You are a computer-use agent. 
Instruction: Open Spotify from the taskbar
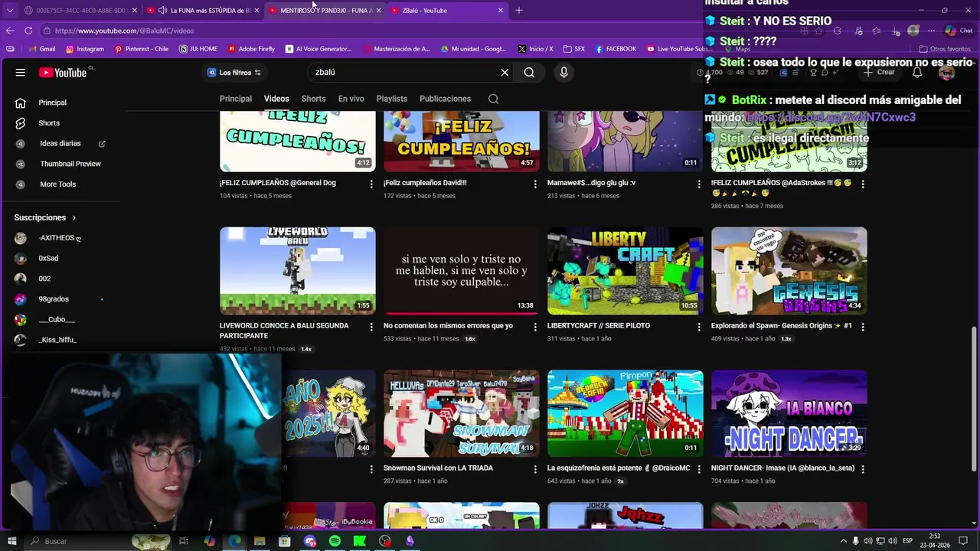tap(335, 541)
